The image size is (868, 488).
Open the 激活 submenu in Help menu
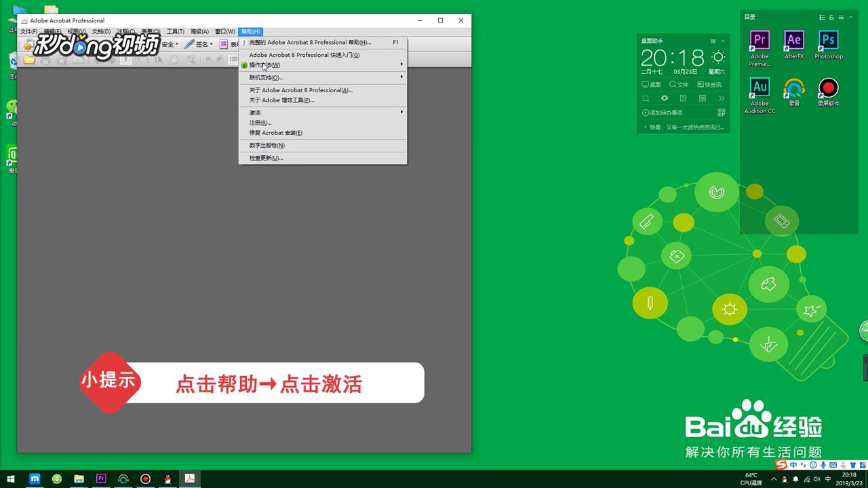323,113
